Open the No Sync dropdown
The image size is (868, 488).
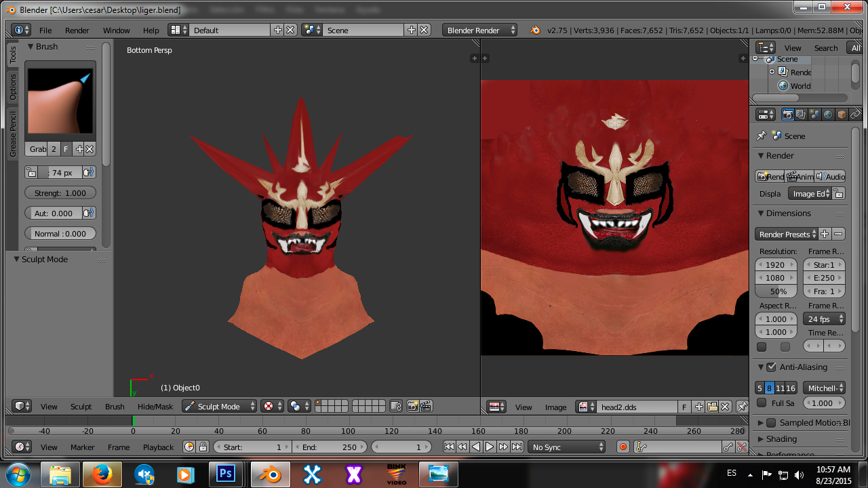pos(567,447)
